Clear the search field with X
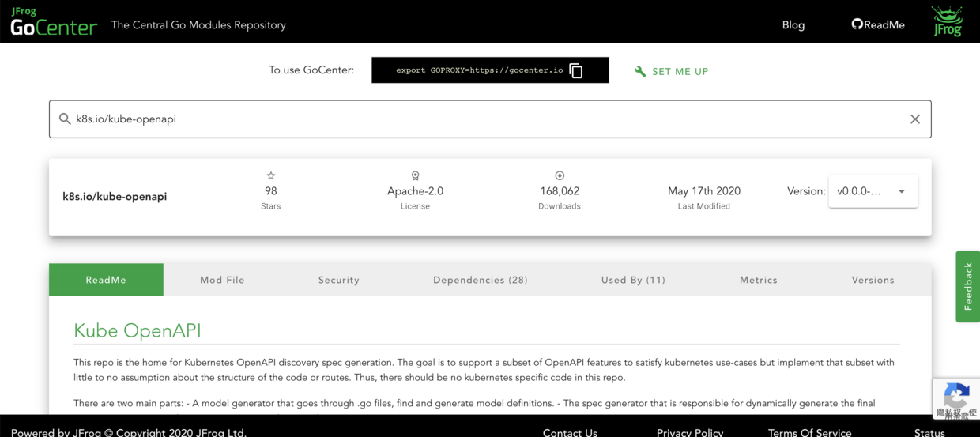The height and width of the screenshot is (437, 980). click(x=915, y=119)
